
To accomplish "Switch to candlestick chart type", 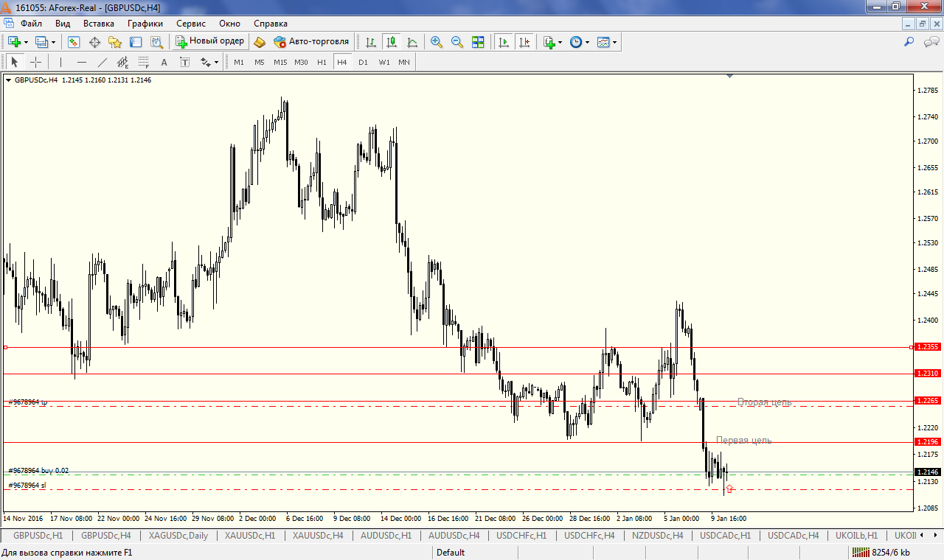I will (392, 42).
